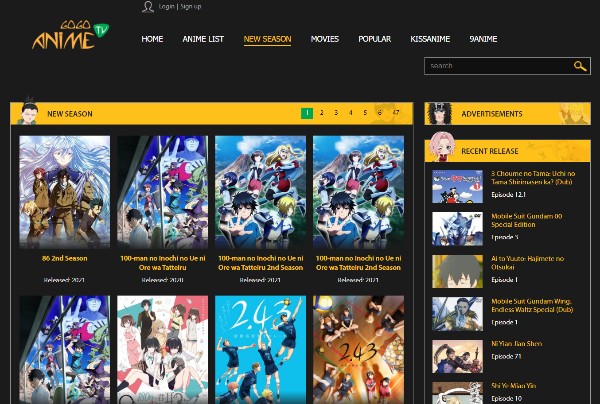This screenshot has width=600, height=404.
Task: Click Released: 2021 under 86 2nd Season
Action: pos(64,280)
